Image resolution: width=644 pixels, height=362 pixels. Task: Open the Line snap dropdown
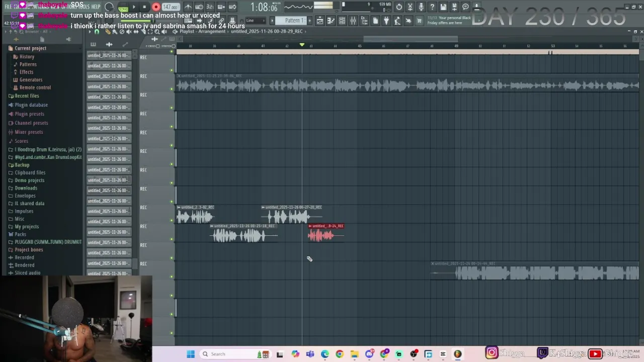[x=256, y=21]
